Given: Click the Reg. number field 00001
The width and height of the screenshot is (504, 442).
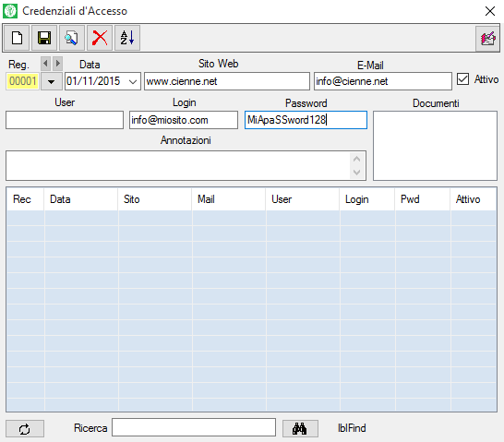Looking at the screenshot, I should [x=22, y=81].
